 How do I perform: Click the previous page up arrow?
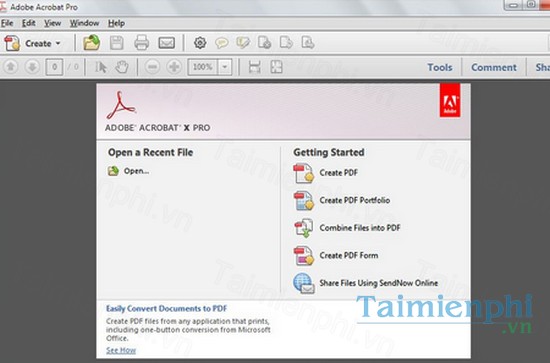click(x=11, y=67)
